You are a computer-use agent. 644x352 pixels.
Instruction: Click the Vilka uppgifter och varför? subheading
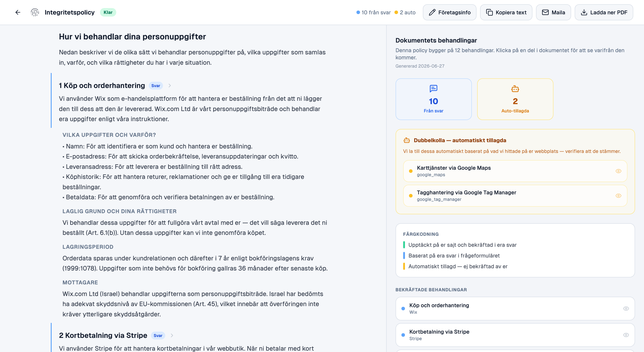[109, 135]
